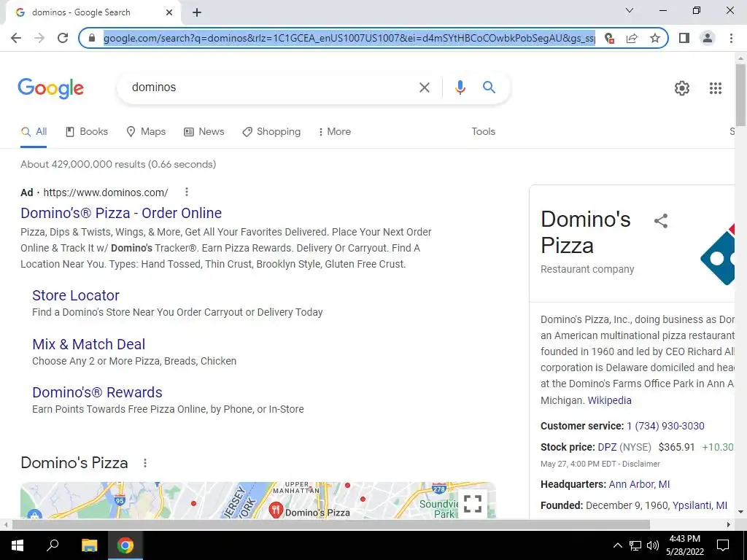This screenshot has width=747, height=560.
Task: Open the Store Locator link
Action: coord(76,295)
